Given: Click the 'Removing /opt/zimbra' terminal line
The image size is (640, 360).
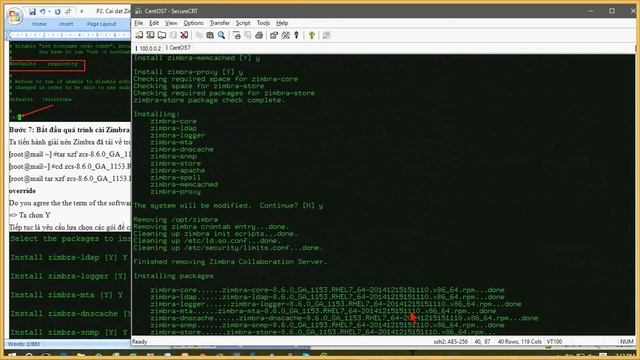Looking at the screenshot, I should [x=176, y=220].
